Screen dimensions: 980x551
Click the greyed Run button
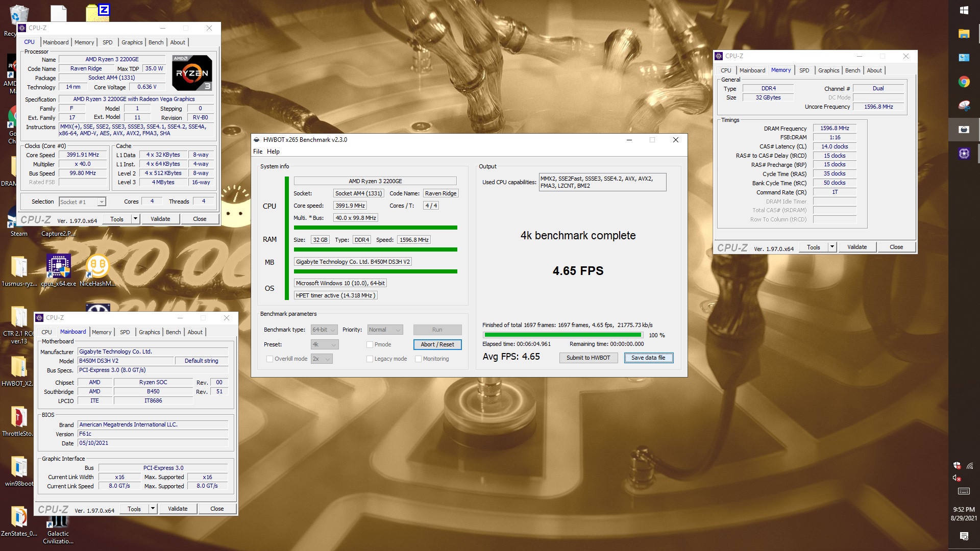[437, 330]
